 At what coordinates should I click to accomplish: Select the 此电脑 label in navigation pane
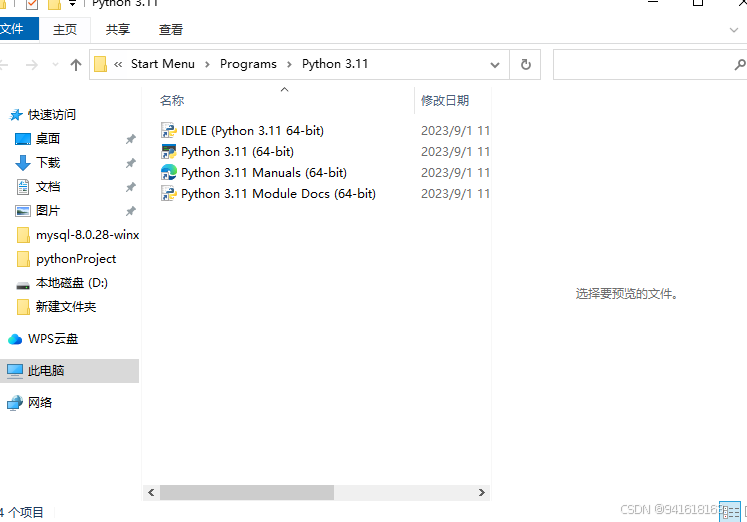(x=46, y=371)
